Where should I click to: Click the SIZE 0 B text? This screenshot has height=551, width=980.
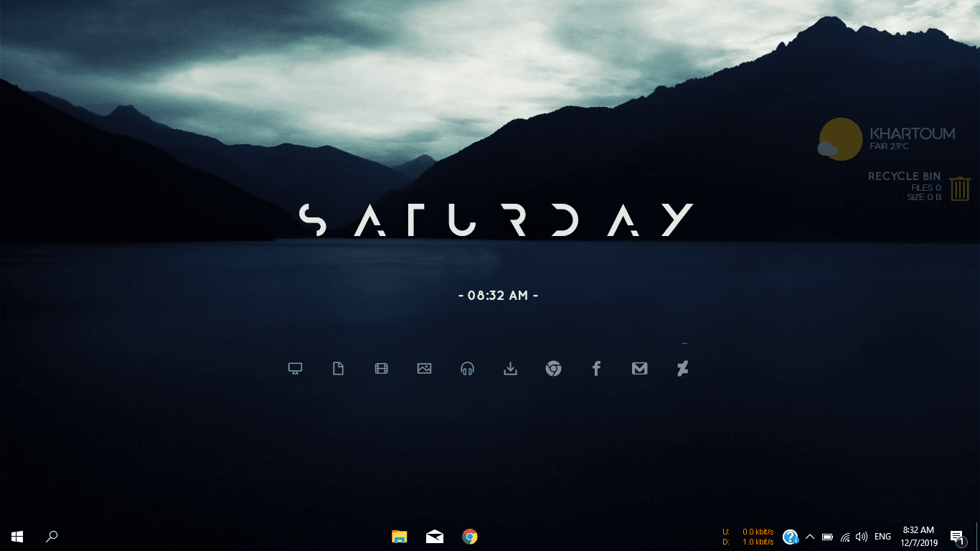[924, 197]
